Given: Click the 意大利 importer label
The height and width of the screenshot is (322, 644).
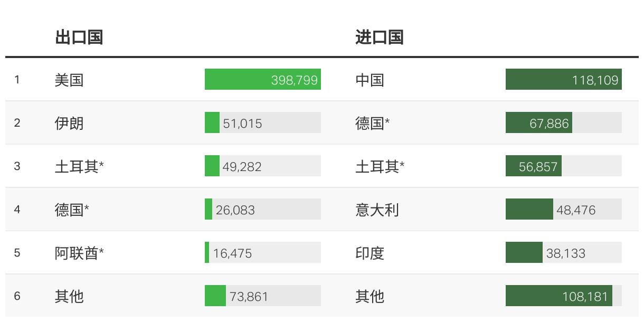Looking at the screenshot, I should [x=377, y=210].
